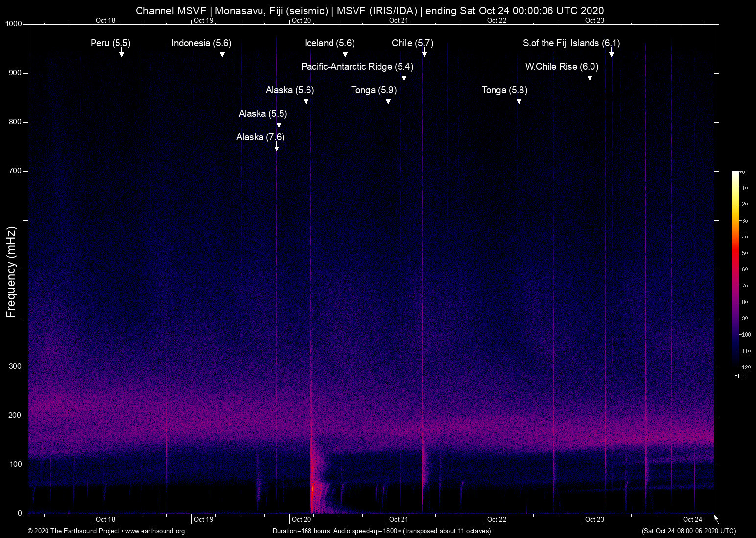The height and width of the screenshot is (538, 756).
Task: Click the Oct 20 label on the bottom axis
Action: coord(301,520)
